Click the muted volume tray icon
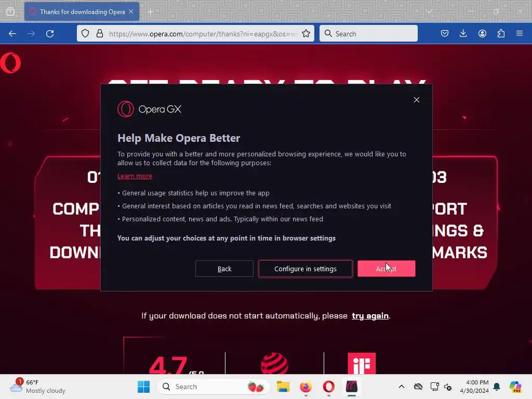 (x=448, y=387)
